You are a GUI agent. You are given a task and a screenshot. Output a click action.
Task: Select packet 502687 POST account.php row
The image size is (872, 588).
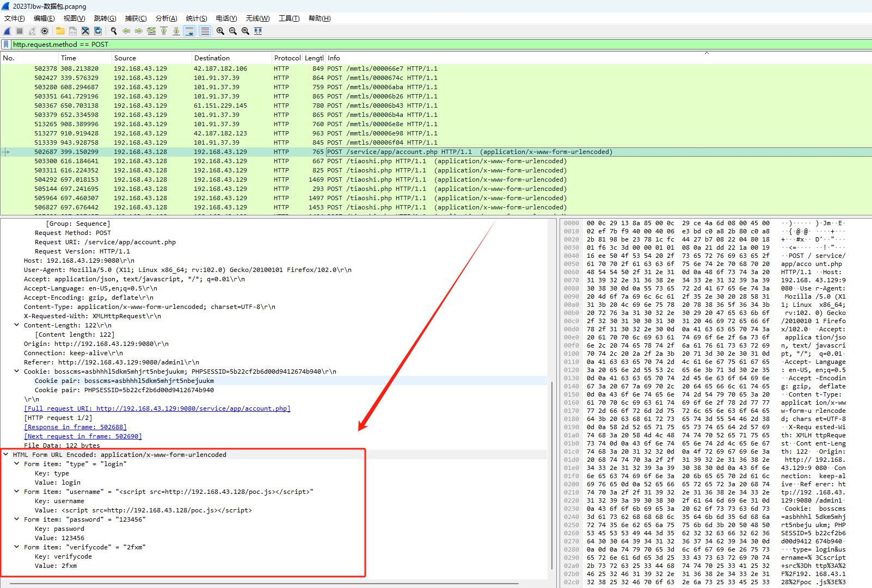[435, 152]
